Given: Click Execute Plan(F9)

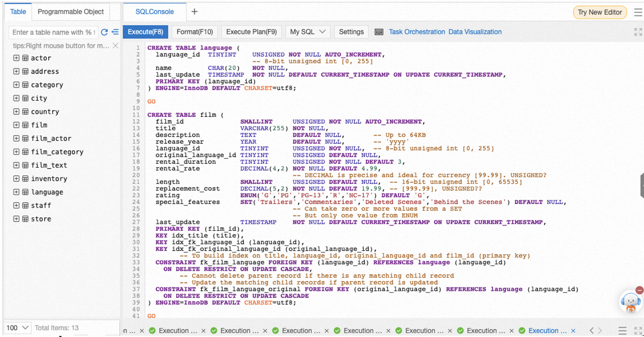Looking at the screenshot, I should click(251, 32).
